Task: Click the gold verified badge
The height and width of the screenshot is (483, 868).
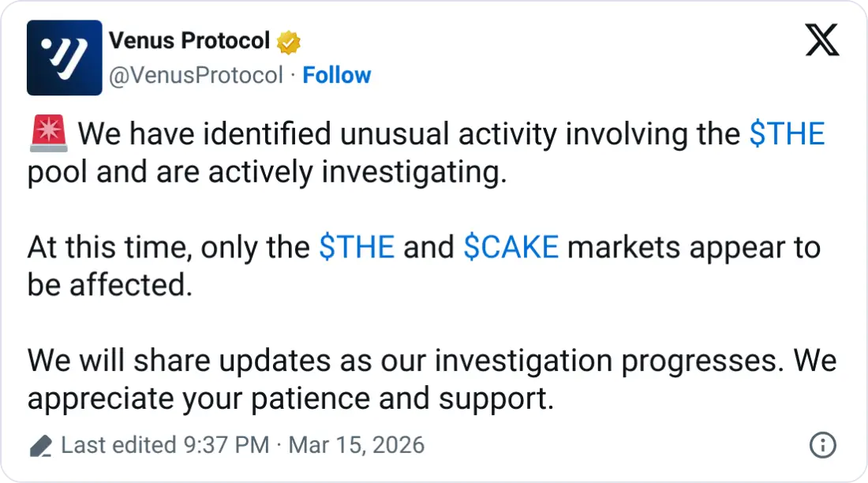Action: pyautogui.click(x=288, y=42)
